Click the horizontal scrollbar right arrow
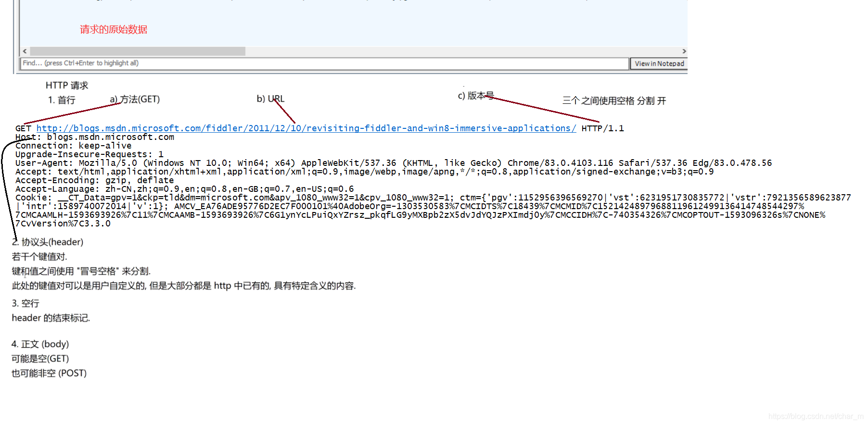Viewport: 868px width, 425px height. [x=684, y=51]
